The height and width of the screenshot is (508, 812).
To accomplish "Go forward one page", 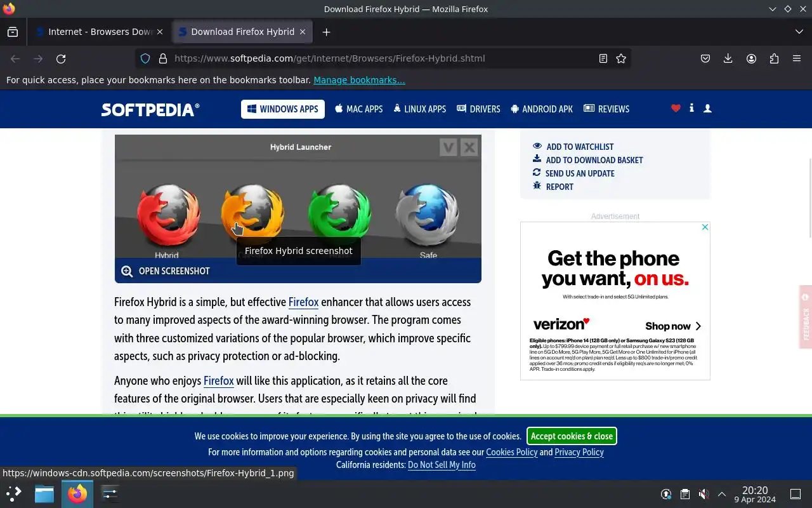I will (38, 58).
